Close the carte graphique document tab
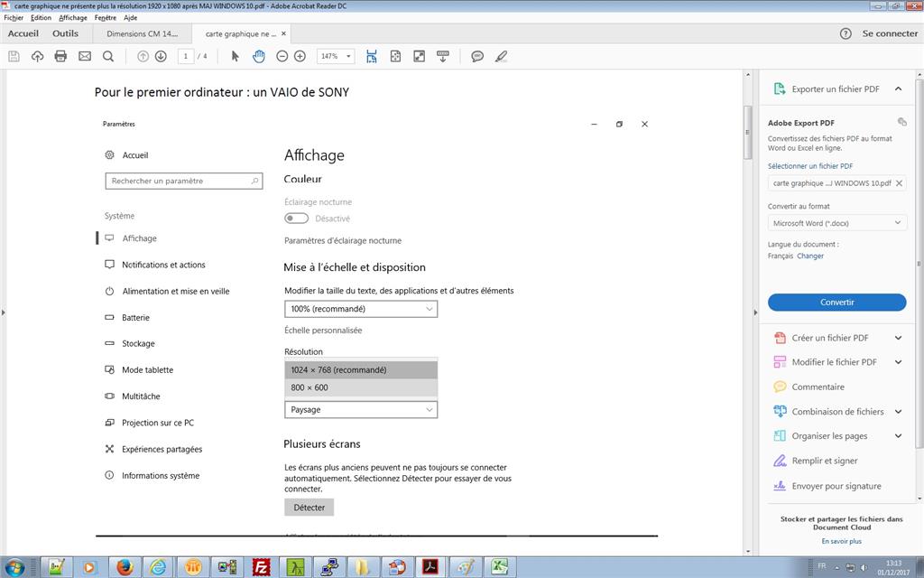The height and width of the screenshot is (578, 924). pos(283,33)
